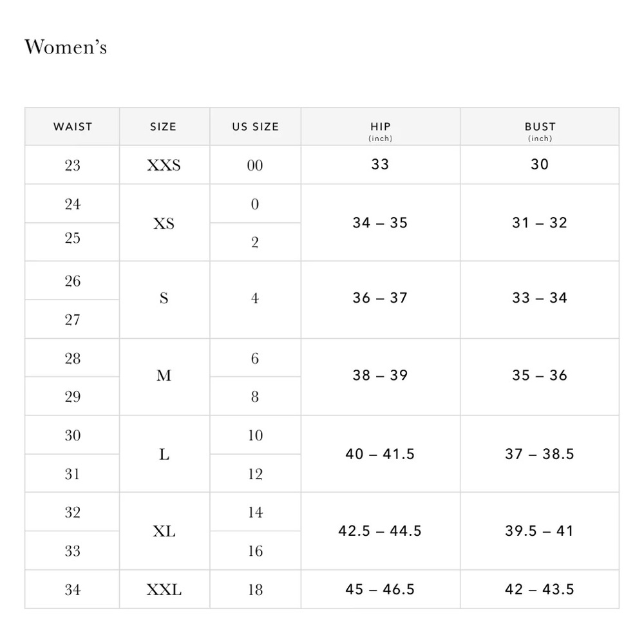
Task: Select the S size cell
Action: coord(164,300)
